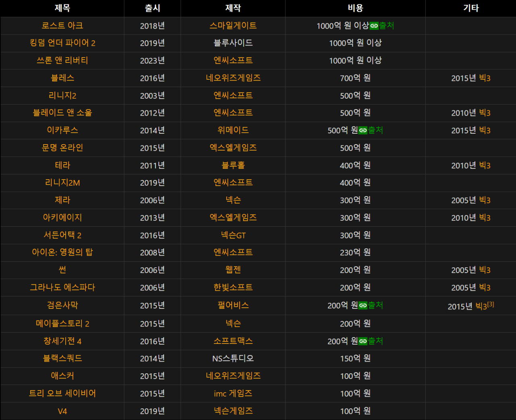The image size is (516, 420).
Task: Open the 트리 오브 세이비어 link
Action: [62, 393]
